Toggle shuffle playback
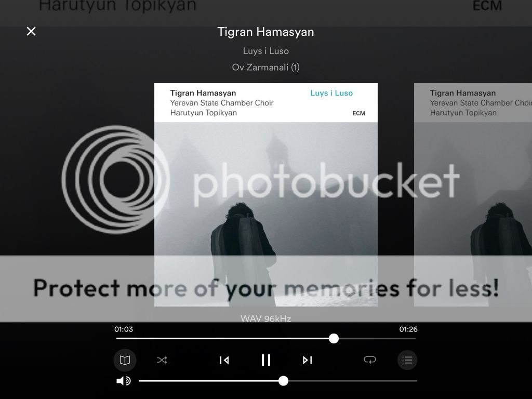The image size is (532, 399). (162, 360)
